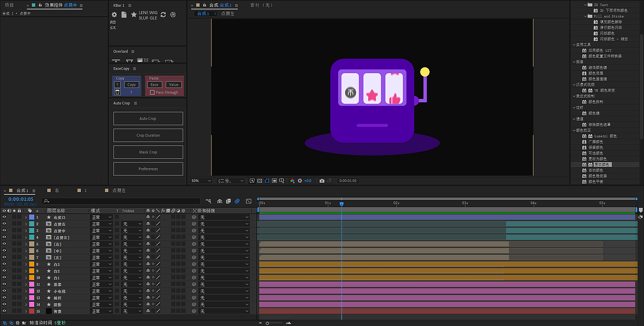Image resolution: width=644 pixels, height=326 pixels.
Task: Hide the 白3 layer with its eye icon
Action: [4, 264]
